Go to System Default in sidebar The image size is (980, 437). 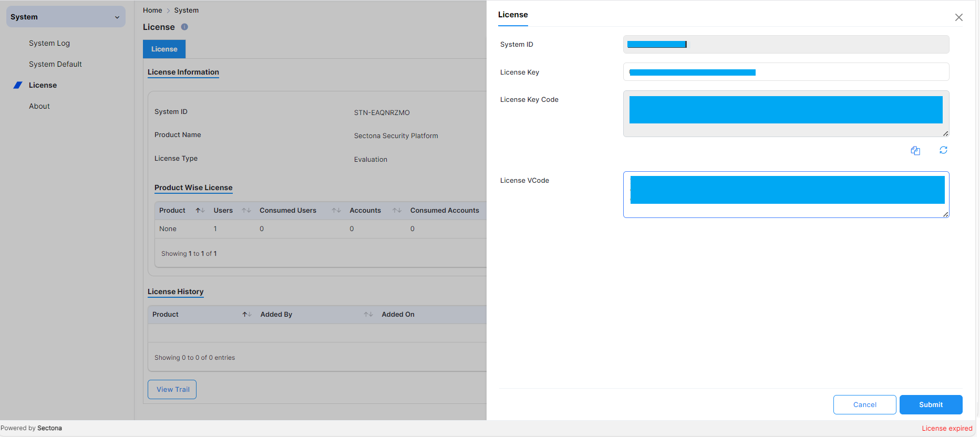pos(55,64)
